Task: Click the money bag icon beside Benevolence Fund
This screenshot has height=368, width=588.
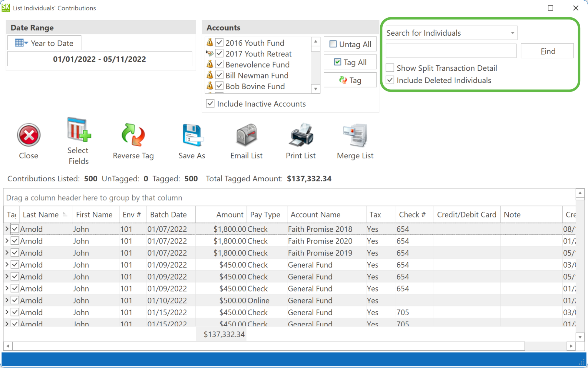Action: 210,64
